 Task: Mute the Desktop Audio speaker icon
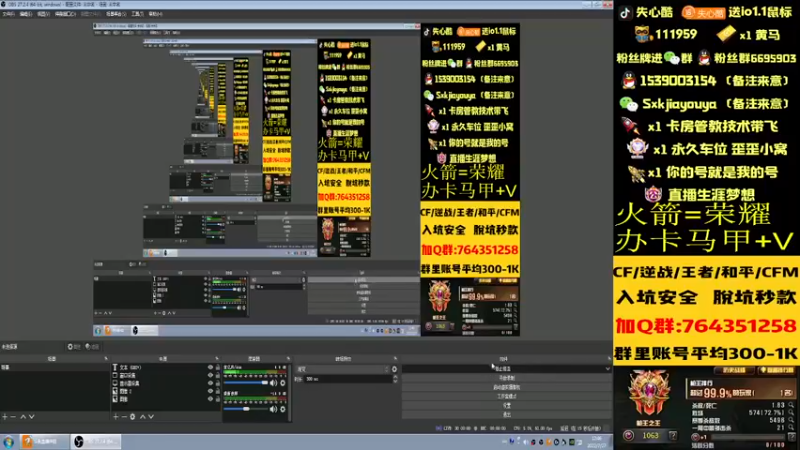coord(273,409)
